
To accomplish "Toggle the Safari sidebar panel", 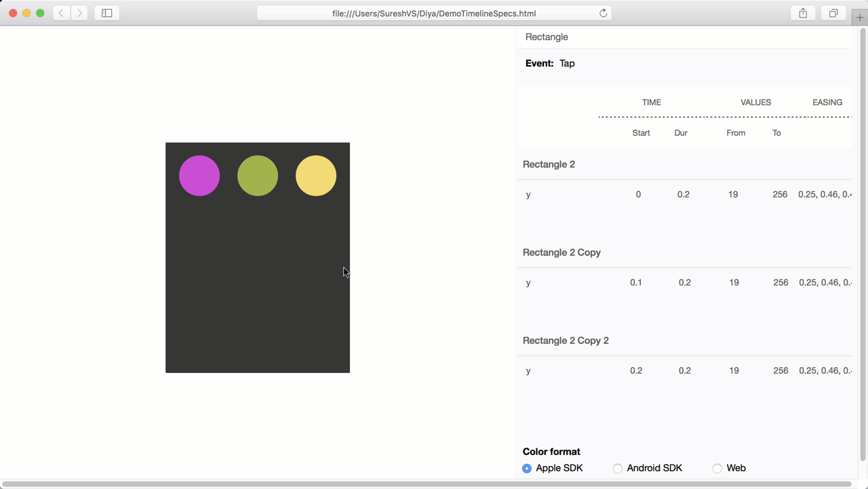I will (106, 12).
